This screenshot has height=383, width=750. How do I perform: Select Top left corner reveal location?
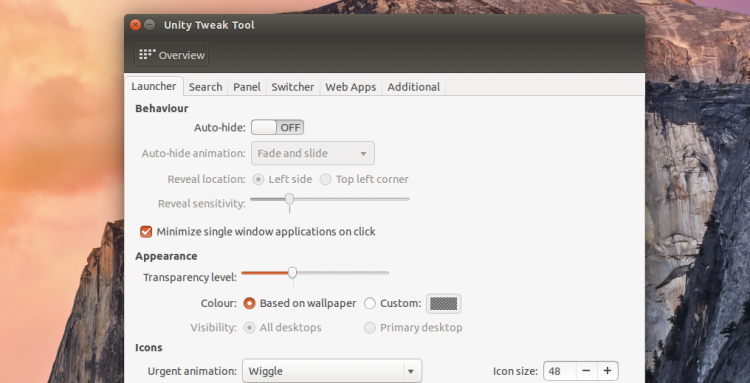326,179
